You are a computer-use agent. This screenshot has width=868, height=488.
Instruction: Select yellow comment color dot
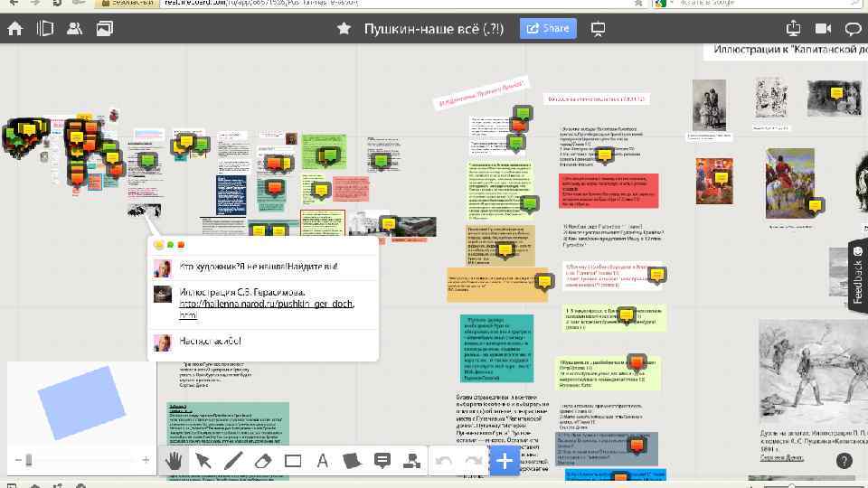(159, 245)
